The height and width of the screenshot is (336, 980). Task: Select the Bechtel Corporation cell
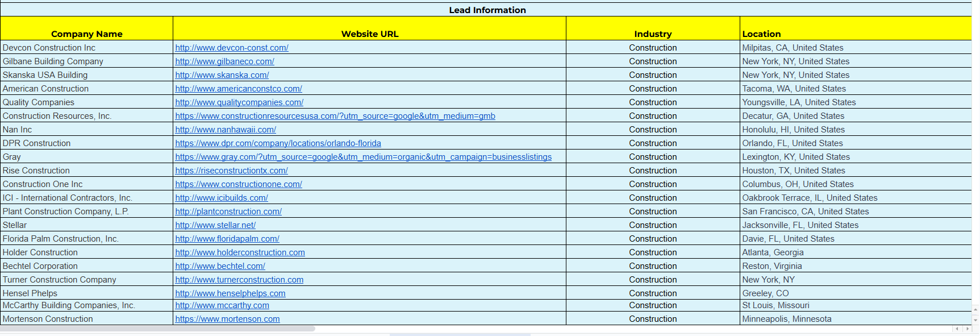pos(86,266)
